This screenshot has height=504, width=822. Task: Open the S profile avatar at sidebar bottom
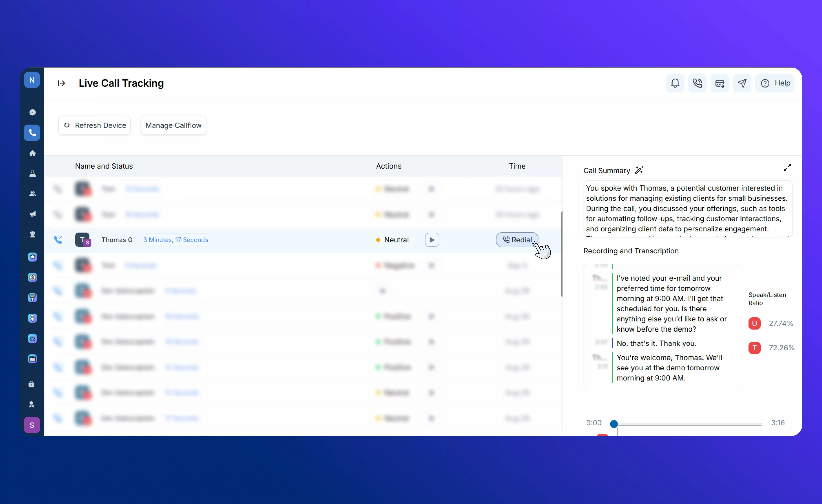[32, 425]
